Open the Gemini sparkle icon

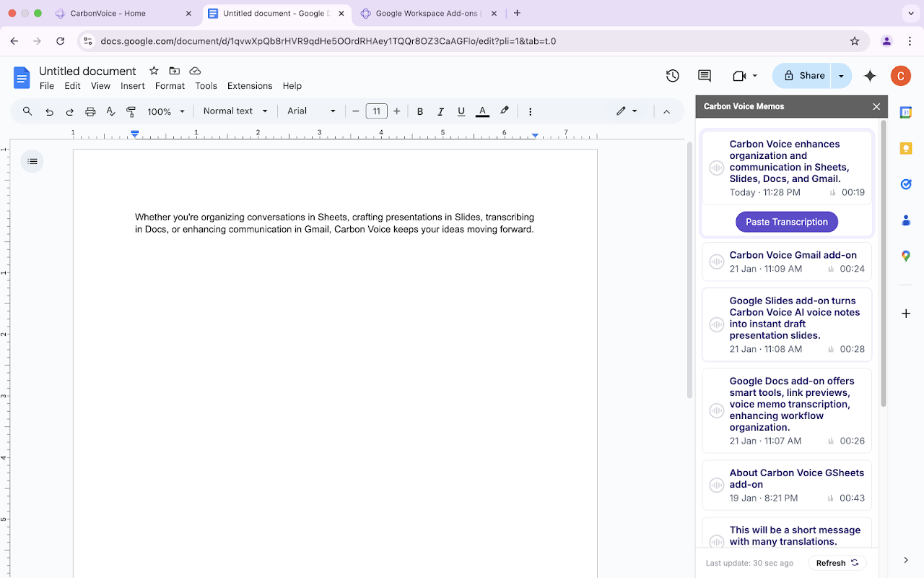point(870,76)
